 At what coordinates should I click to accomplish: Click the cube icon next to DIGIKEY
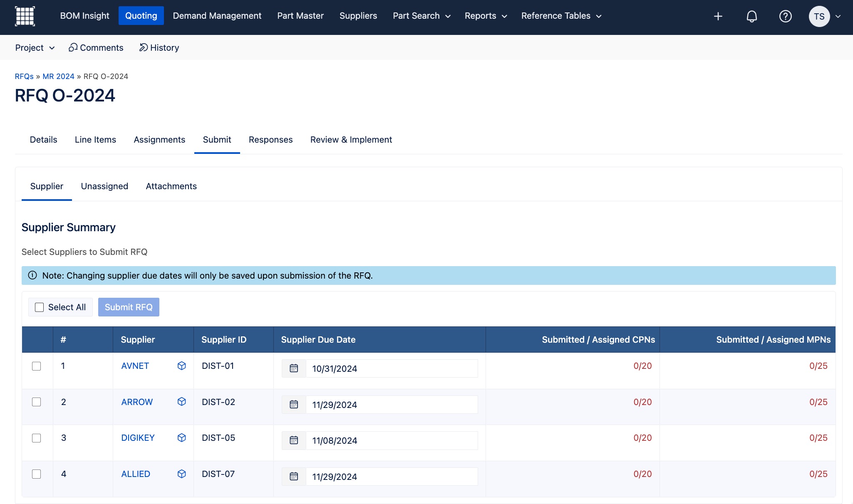(x=181, y=437)
